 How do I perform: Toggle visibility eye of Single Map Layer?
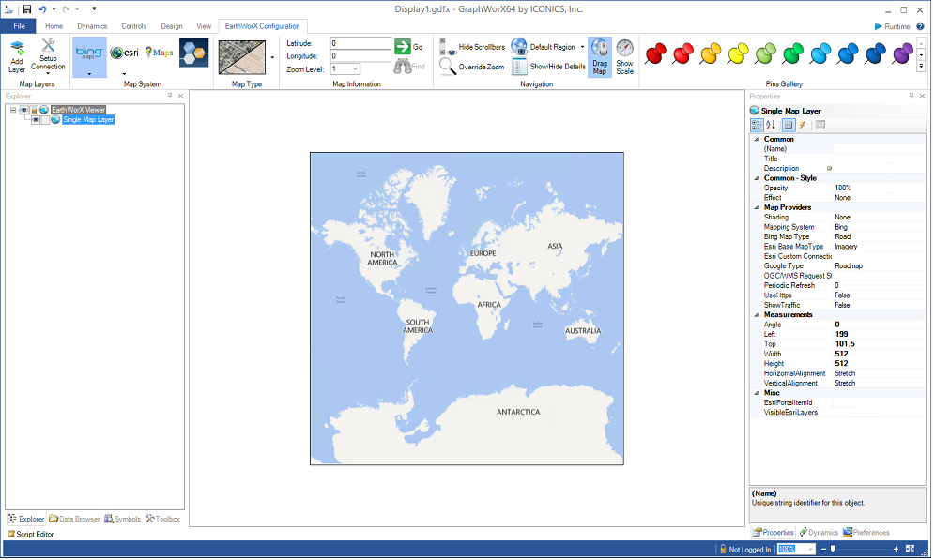pos(36,120)
